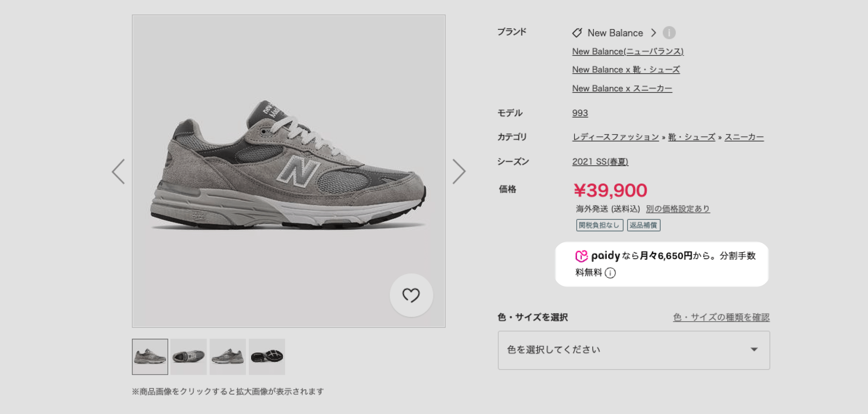Screen dimensions: 868x414
Task: Open the New Balance(ニューバランス) link
Action: pos(628,52)
